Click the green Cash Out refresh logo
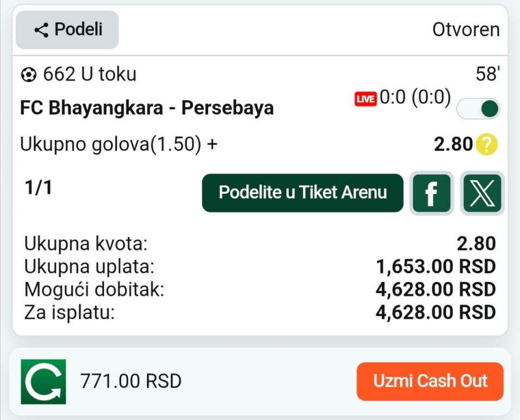520x420 pixels. click(x=43, y=382)
